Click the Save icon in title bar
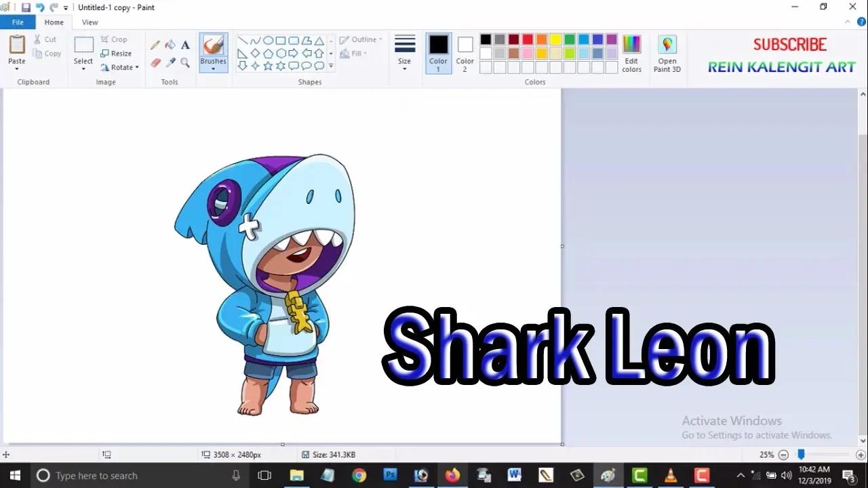The height and width of the screenshot is (488, 868). (x=26, y=7)
